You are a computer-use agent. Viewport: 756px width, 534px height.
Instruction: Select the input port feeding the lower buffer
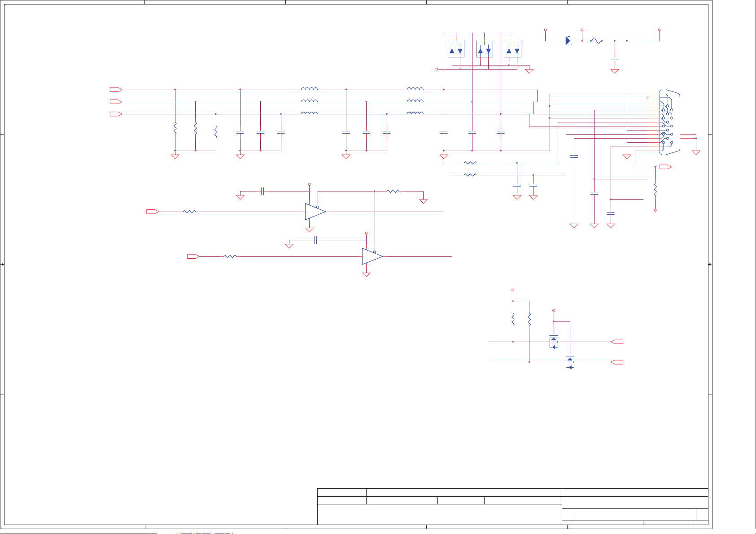[193, 256]
